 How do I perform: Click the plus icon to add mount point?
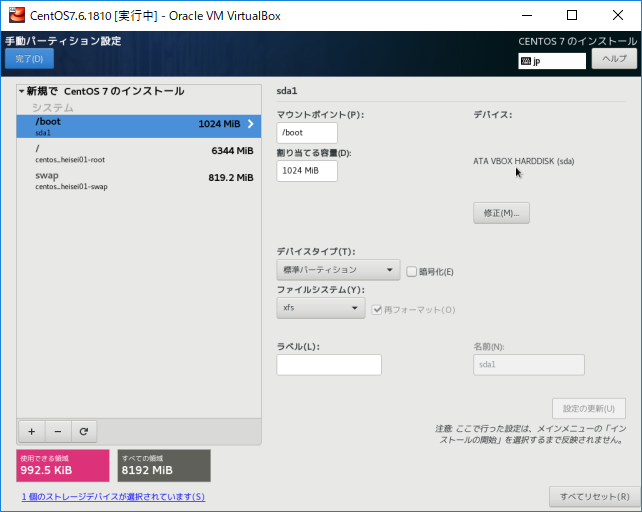coord(32,431)
